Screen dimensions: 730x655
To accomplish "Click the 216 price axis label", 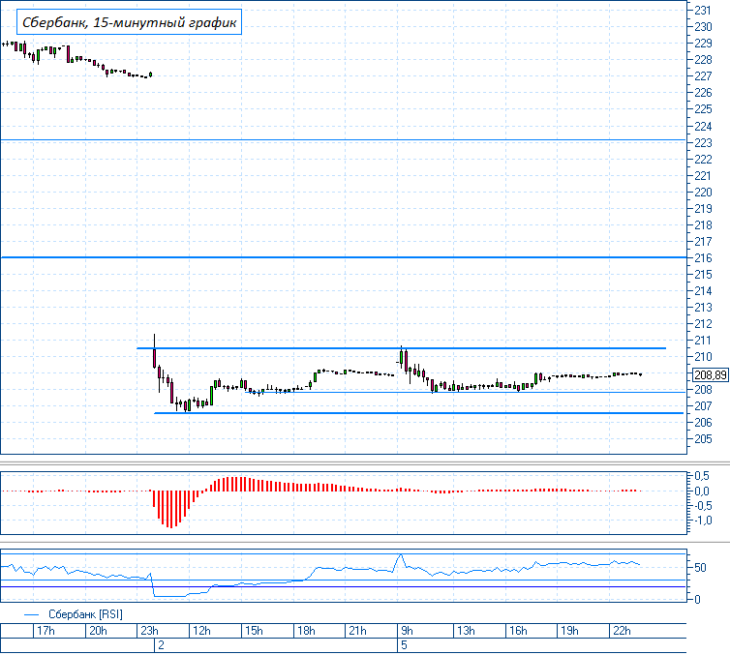I will click(703, 258).
